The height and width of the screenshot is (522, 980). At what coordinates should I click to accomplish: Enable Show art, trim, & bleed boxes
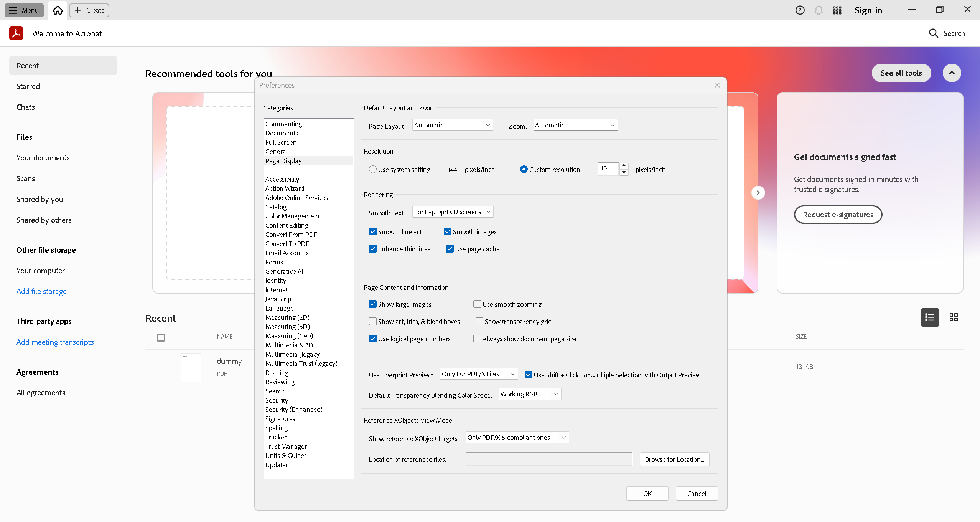pos(372,321)
